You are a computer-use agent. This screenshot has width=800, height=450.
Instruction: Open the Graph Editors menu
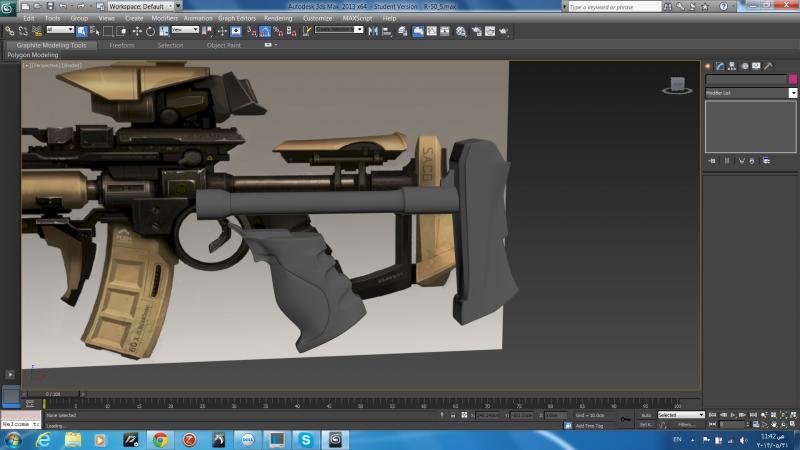coord(237,18)
